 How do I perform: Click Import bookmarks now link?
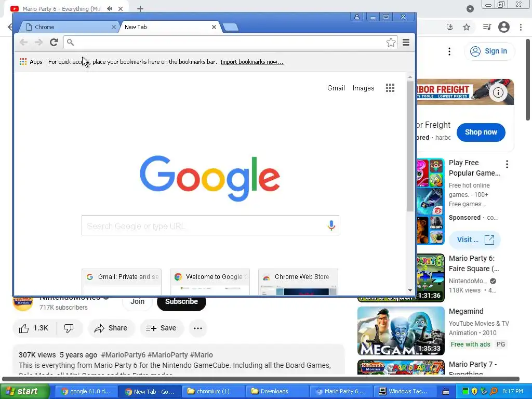[x=252, y=62]
